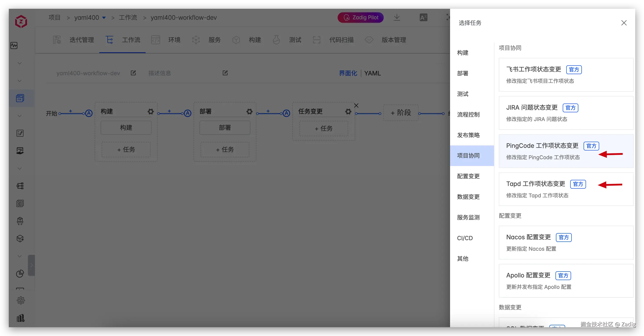This screenshot has height=336, width=644.
Task: Click the download icon in header
Action: point(397,18)
